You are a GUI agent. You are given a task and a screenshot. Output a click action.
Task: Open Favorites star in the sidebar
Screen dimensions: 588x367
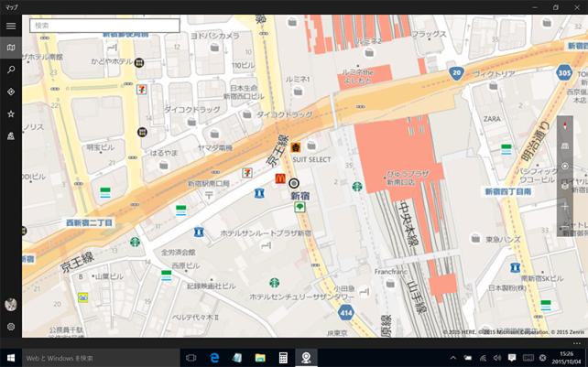click(x=11, y=113)
